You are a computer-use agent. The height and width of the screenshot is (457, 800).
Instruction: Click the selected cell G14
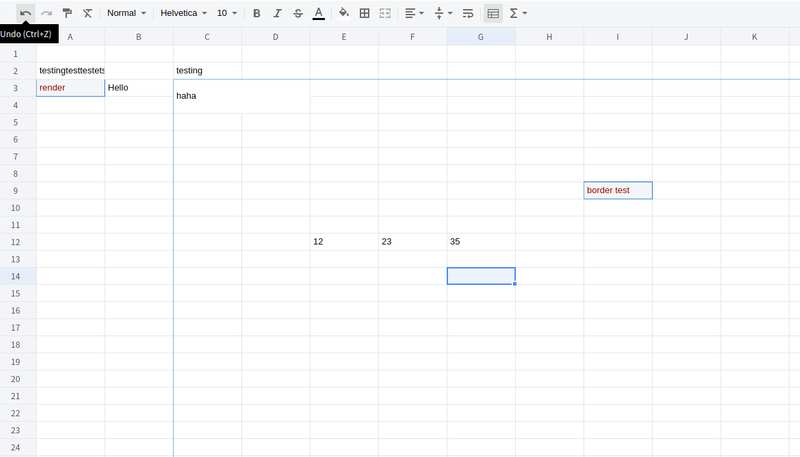click(481, 276)
